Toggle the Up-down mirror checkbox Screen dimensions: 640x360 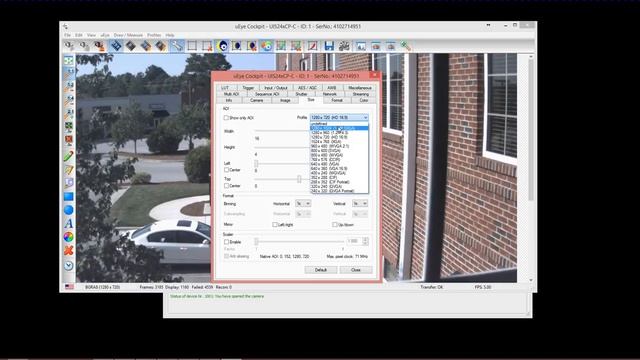335,224
